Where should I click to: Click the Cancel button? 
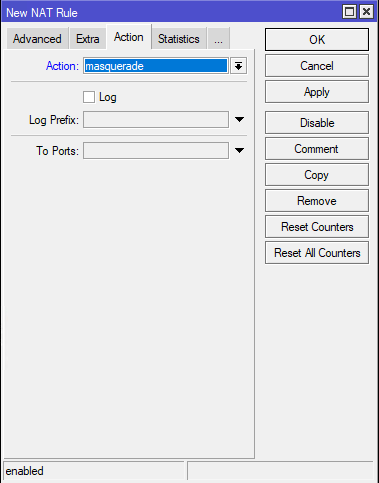(317, 66)
